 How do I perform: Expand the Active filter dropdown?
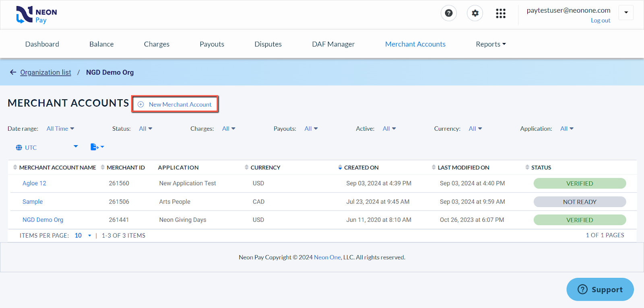pos(389,129)
